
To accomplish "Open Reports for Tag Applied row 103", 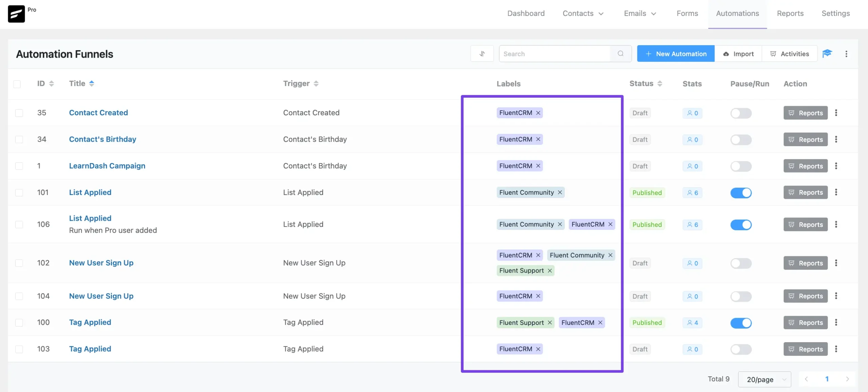I will pos(805,349).
